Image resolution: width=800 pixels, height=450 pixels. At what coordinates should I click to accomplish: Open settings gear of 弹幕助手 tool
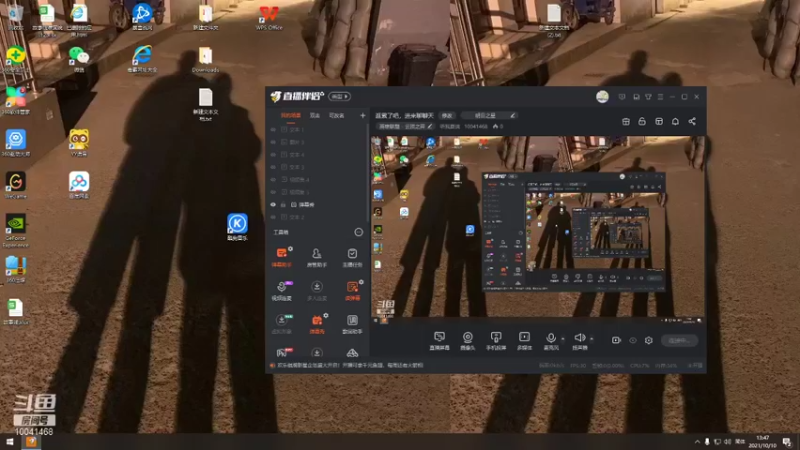(x=290, y=249)
